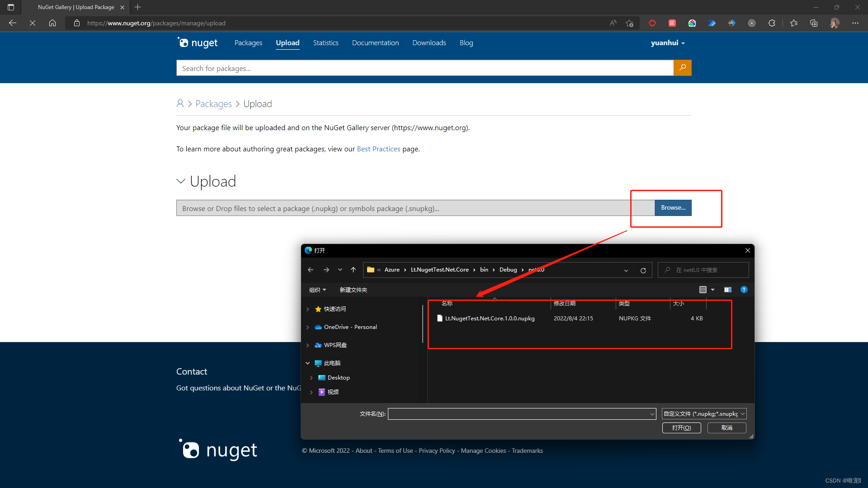
Task: Click the nuget logo in header
Action: (198, 43)
